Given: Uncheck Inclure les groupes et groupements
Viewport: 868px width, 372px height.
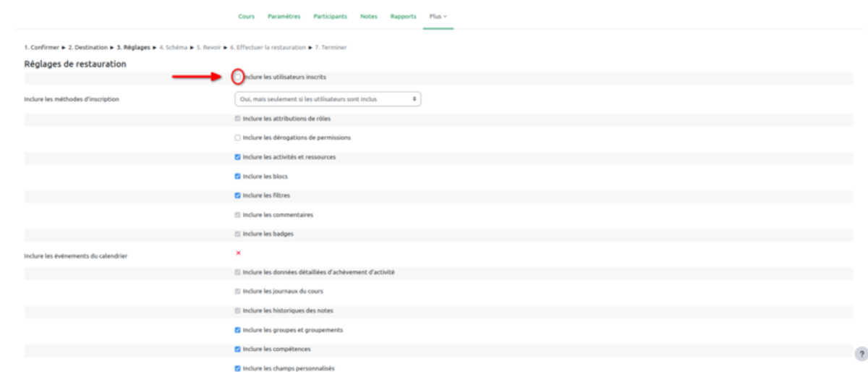Looking at the screenshot, I should point(238,330).
